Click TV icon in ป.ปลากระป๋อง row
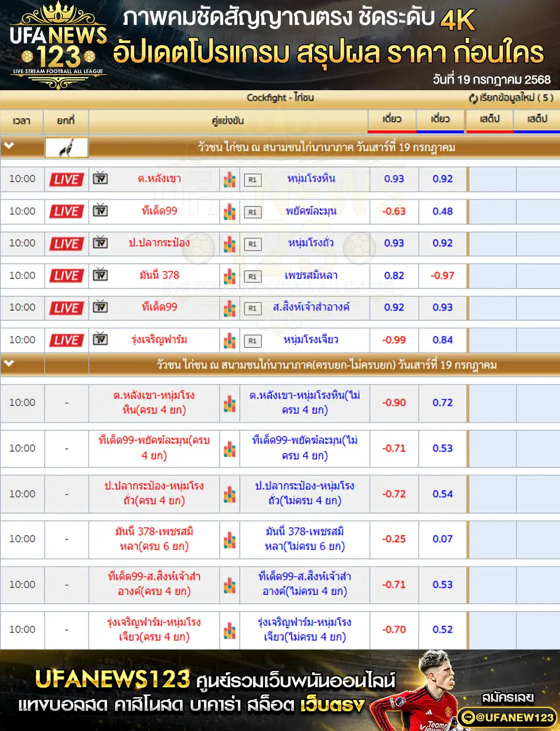The width and height of the screenshot is (560, 731). click(x=100, y=243)
